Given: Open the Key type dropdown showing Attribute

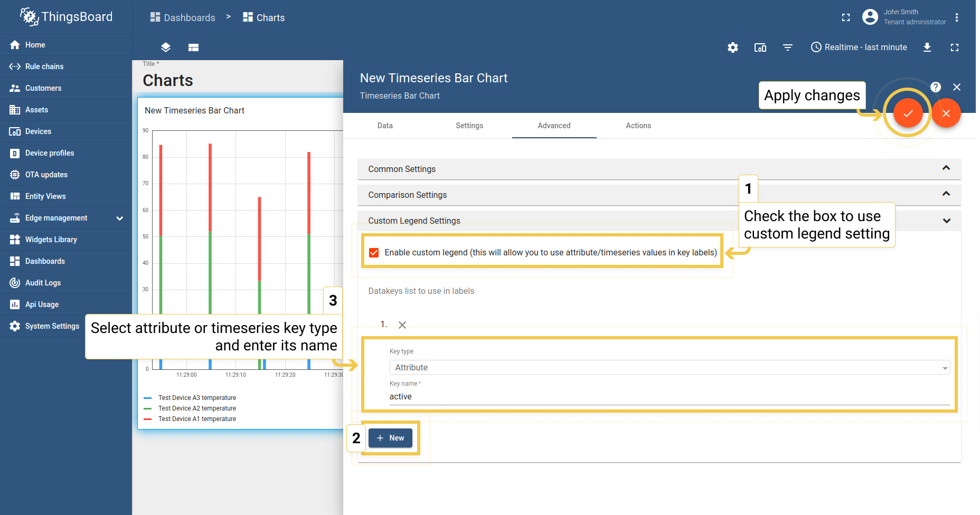Looking at the screenshot, I should pyautogui.click(x=668, y=367).
